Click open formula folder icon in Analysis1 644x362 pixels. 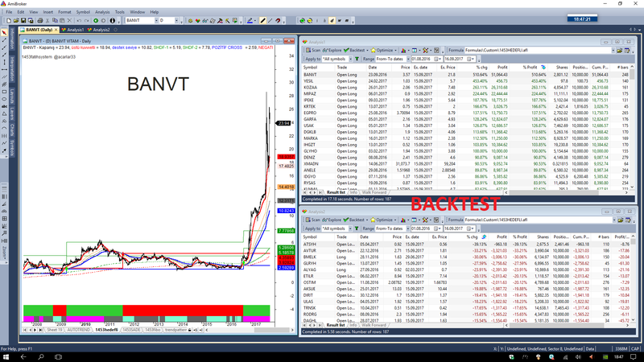[x=619, y=50]
